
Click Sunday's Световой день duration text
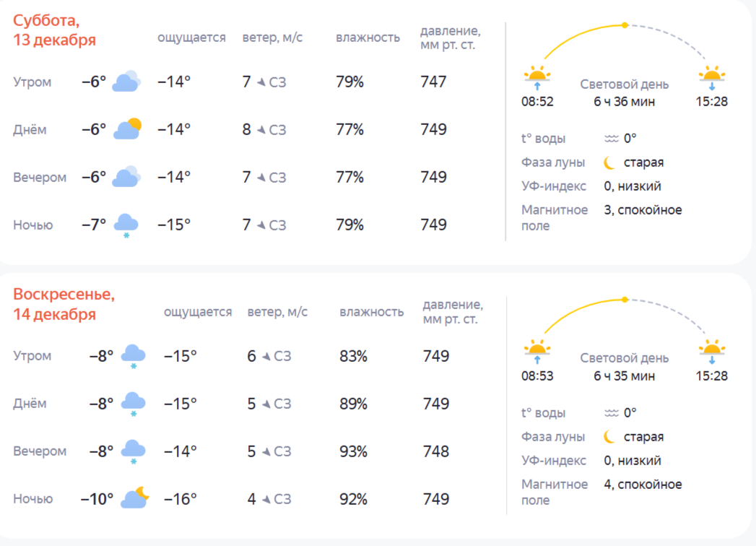tap(625, 376)
